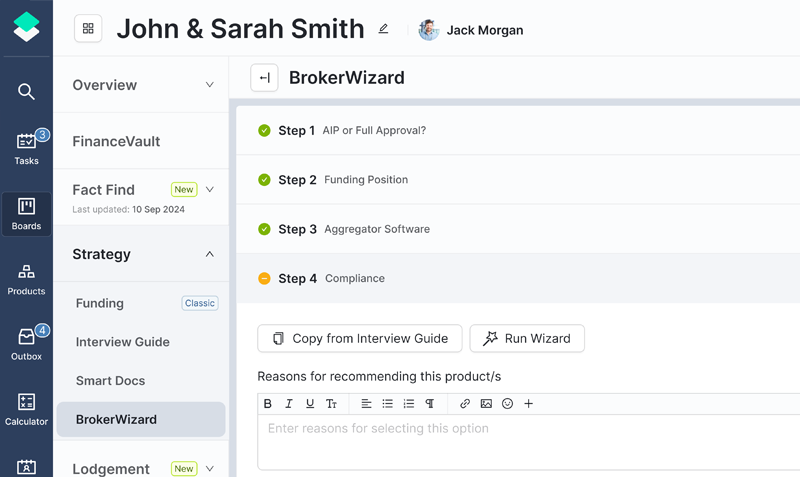Open the Interview Guide menu item
The height and width of the screenshot is (477, 800).
(122, 342)
